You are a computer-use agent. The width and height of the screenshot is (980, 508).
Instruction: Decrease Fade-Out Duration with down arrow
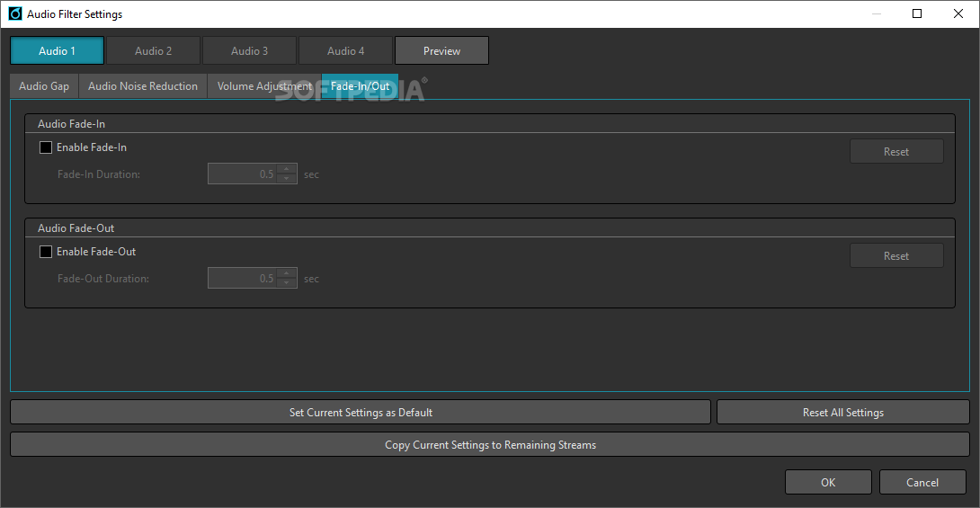point(287,284)
